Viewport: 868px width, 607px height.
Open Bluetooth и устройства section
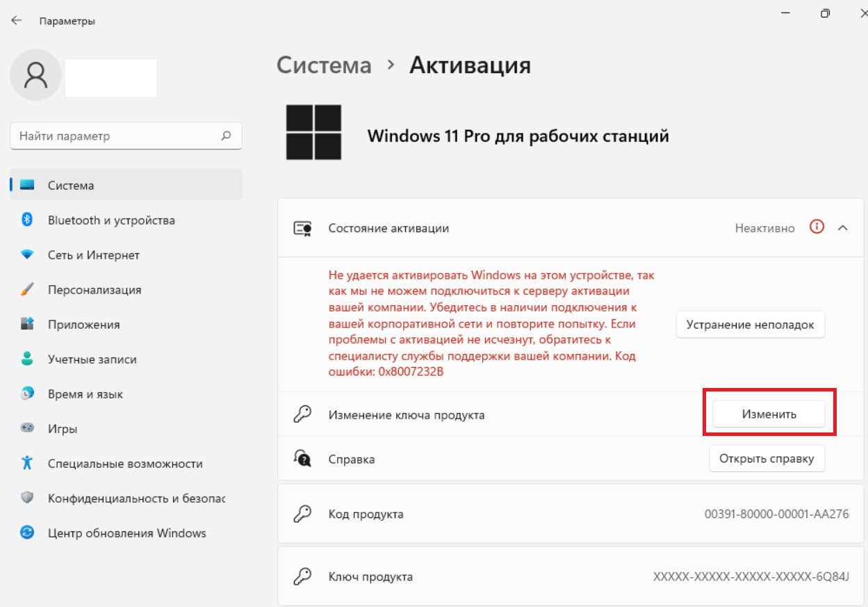click(126, 220)
